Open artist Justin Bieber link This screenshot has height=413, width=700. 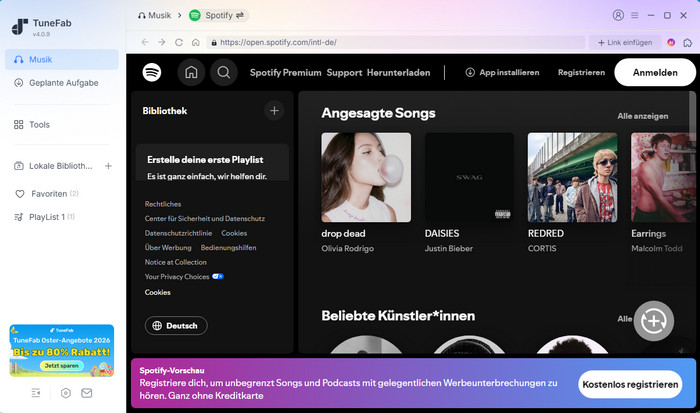pos(449,248)
